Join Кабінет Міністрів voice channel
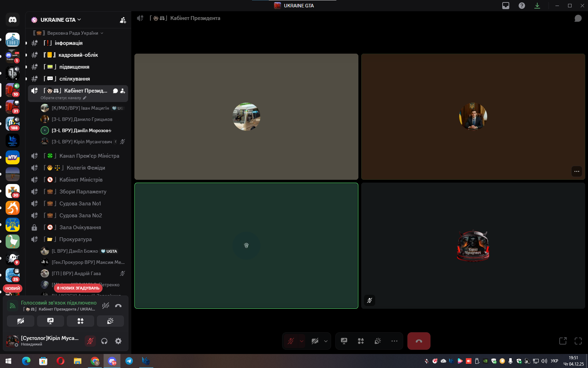Screen dimensions: 588x368 click(78, 180)
